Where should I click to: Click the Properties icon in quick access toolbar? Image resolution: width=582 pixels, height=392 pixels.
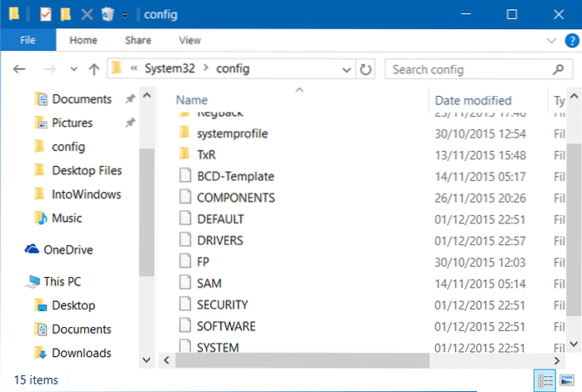[x=47, y=14]
